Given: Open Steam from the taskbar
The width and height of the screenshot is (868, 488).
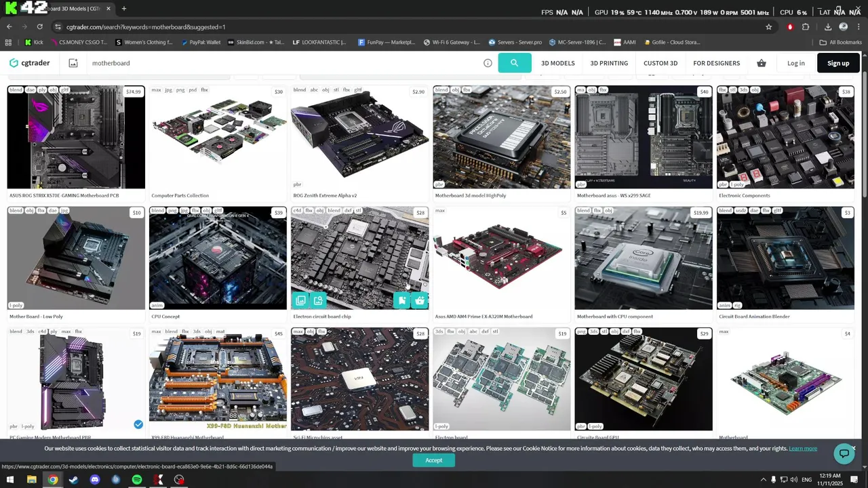Looking at the screenshot, I should coord(74,480).
